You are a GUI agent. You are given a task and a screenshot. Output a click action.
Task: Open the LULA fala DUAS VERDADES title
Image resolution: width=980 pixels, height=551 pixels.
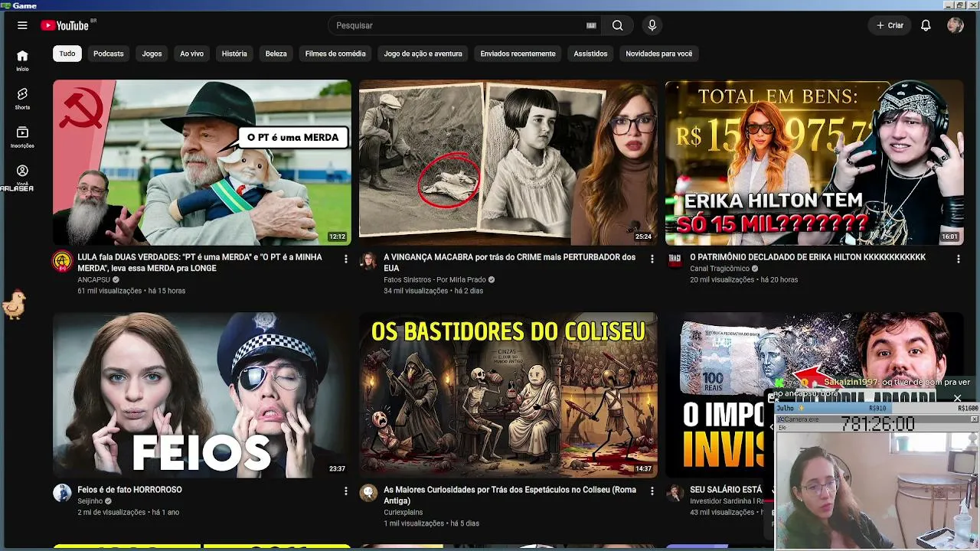pos(200,262)
